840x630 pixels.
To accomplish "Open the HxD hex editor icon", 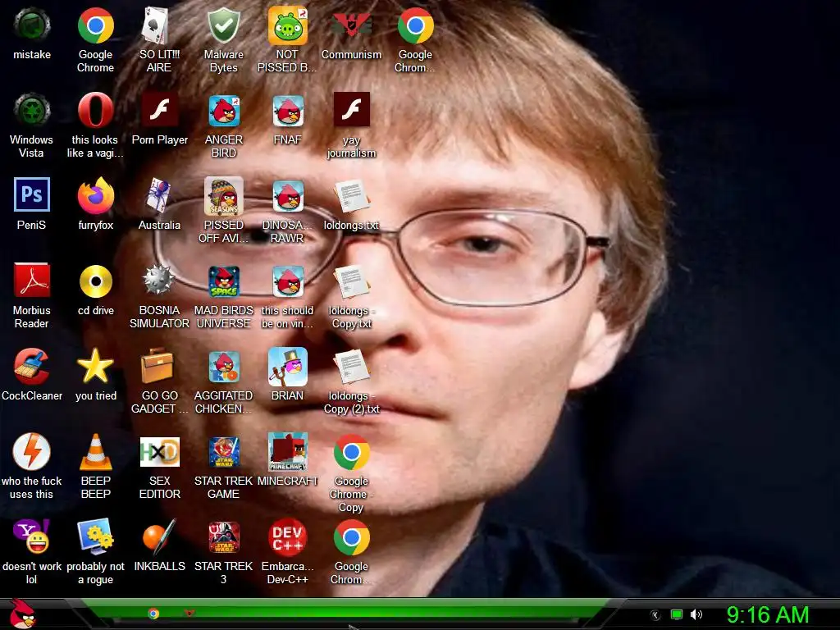I will [x=159, y=452].
